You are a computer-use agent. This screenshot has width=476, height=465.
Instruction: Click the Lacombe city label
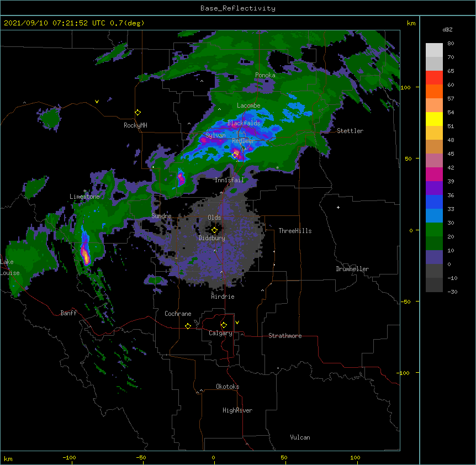click(248, 105)
